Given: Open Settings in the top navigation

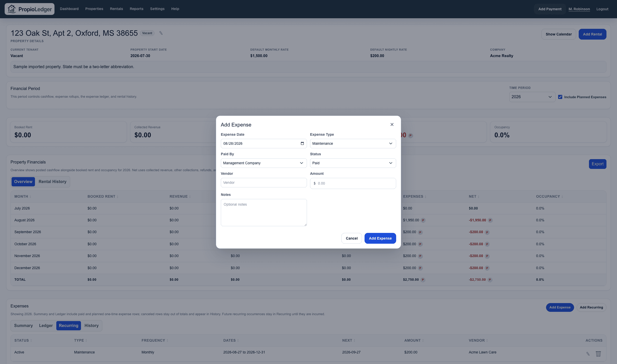Looking at the screenshot, I should 157,9.
